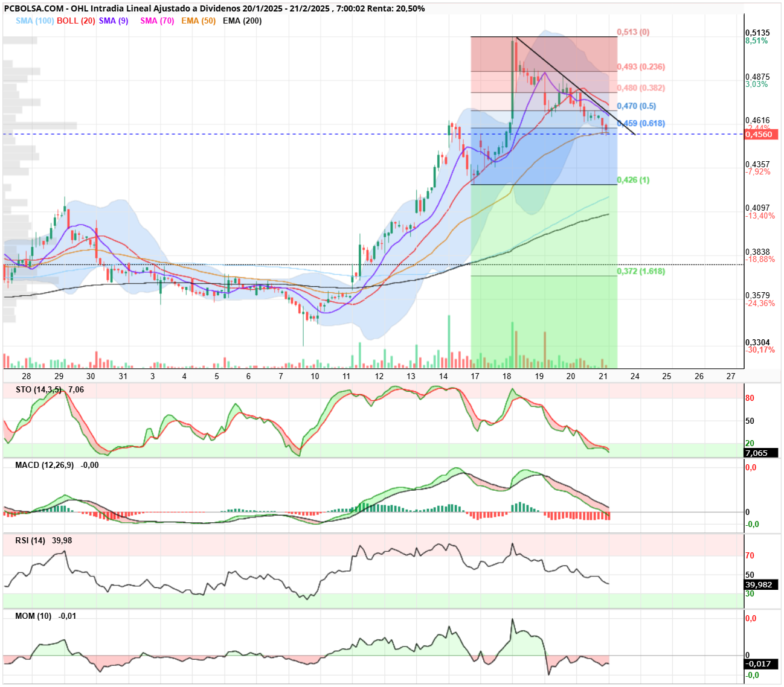Click the date 18 on time axis
Viewport: 784px width, 687px height.
(507, 376)
